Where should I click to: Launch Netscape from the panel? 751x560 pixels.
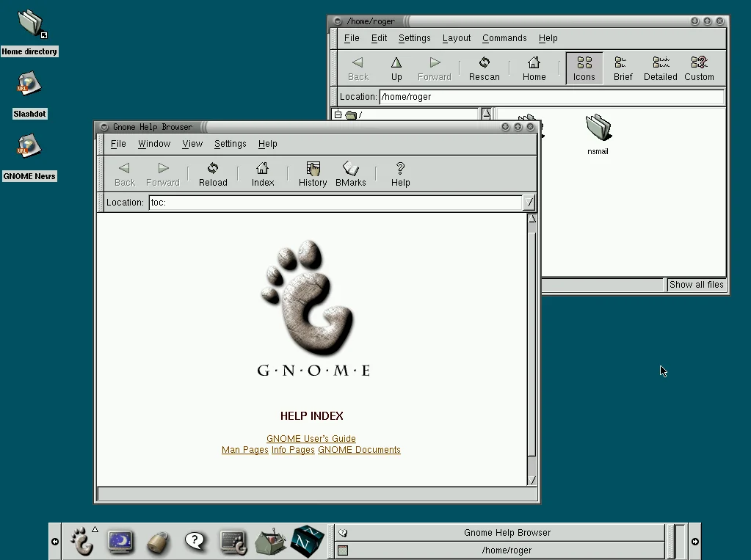pos(307,542)
